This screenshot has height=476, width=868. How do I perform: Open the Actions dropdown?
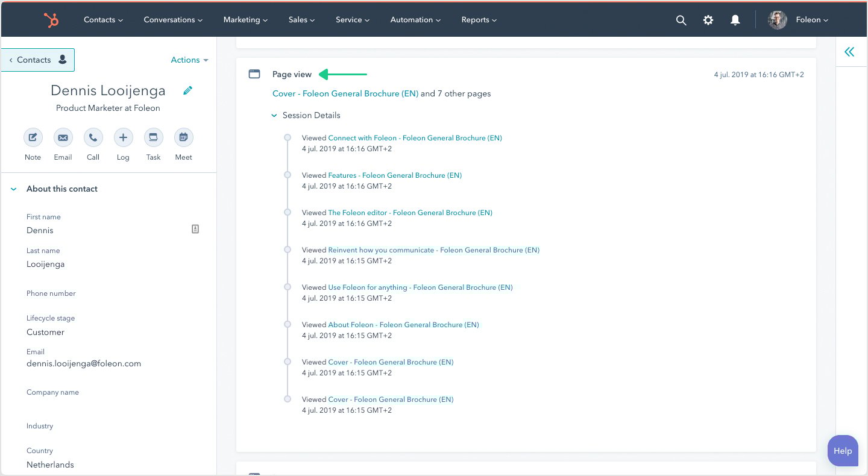[x=189, y=60]
